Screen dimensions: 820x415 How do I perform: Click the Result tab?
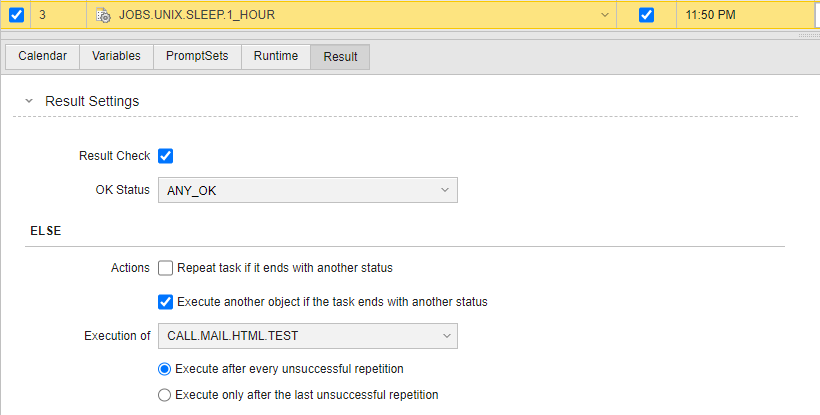pyautogui.click(x=340, y=57)
